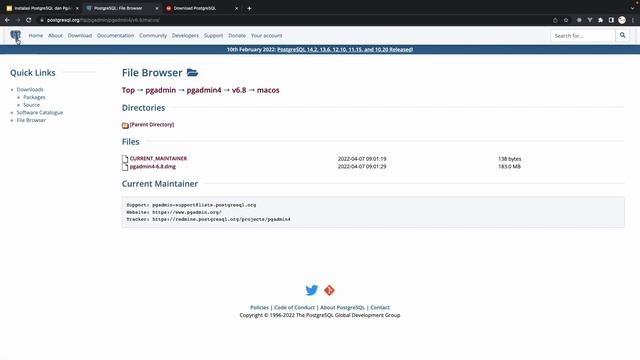The image size is (640, 360).
Task: Open the Community nav item
Action: 153,36
